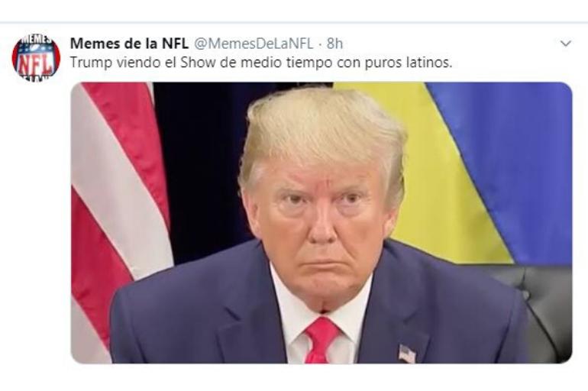Image resolution: width=588 pixels, height=391 pixels.
Task: Open the Memes de la NFL display name
Action: 129,44
